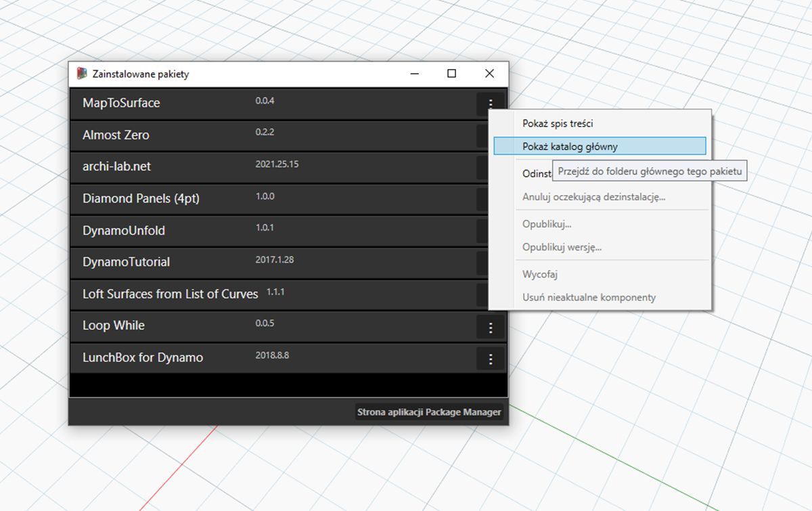Select the Diamond Panels (4pt) package name
Screen dimensions: 812x511
(x=141, y=198)
